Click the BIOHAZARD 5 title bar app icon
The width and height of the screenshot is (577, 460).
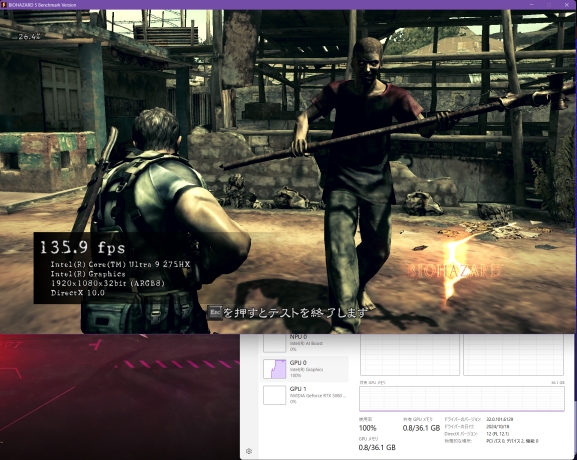coord(4,5)
